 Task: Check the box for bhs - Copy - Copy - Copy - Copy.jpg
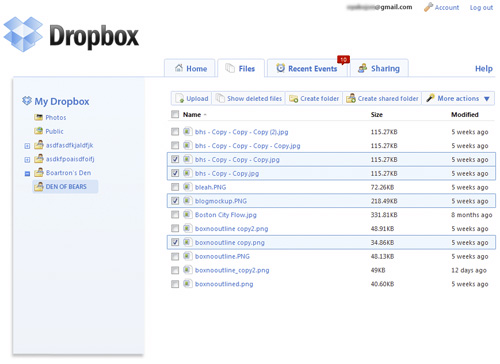175,145
